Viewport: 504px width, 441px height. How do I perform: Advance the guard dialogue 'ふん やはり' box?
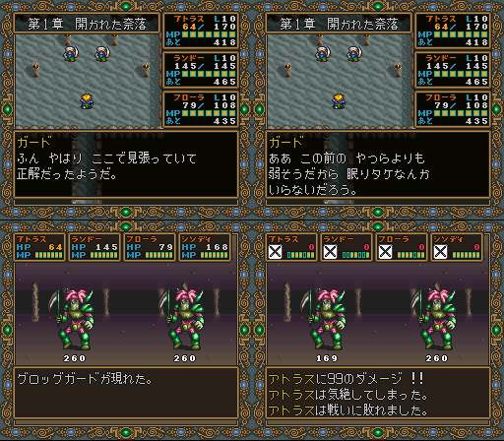tap(126, 164)
